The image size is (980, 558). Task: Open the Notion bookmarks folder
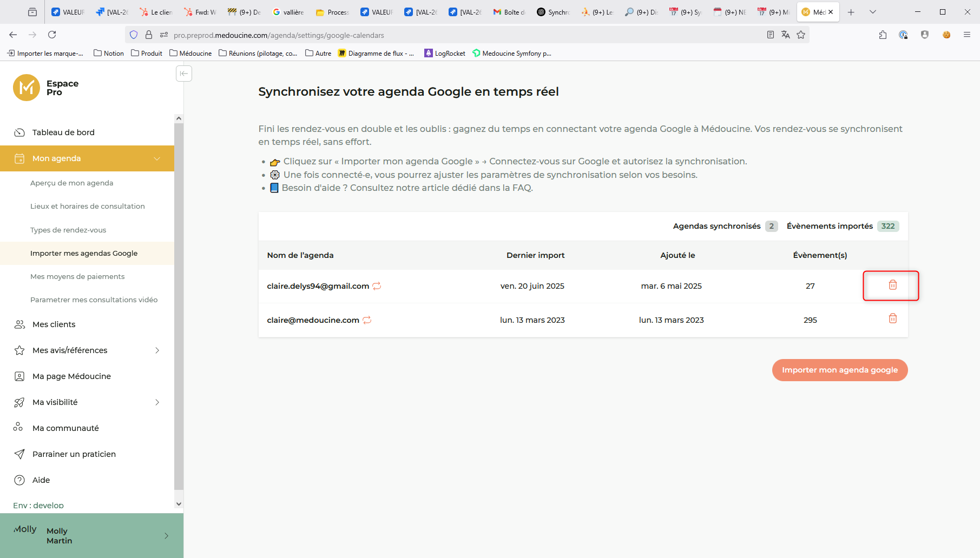coord(109,53)
